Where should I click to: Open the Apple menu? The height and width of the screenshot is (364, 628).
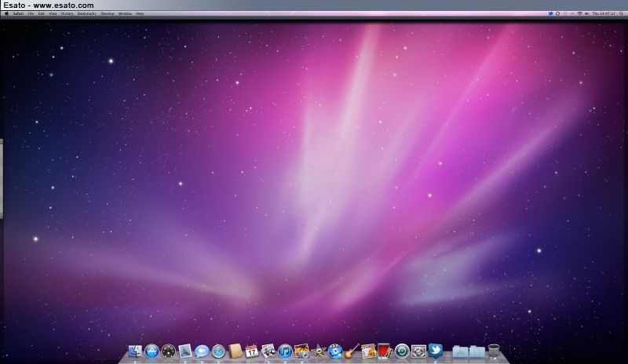click(x=6, y=13)
